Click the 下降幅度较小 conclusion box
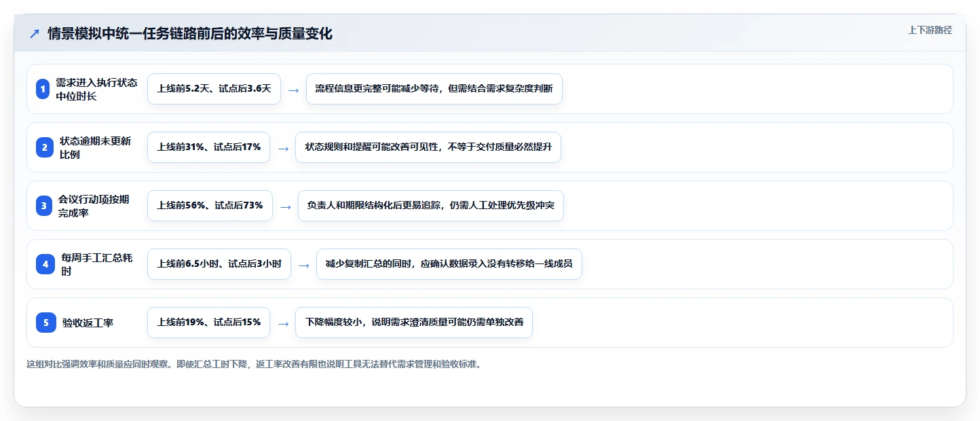Viewport: 980px width, 421px height. tap(414, 323)
